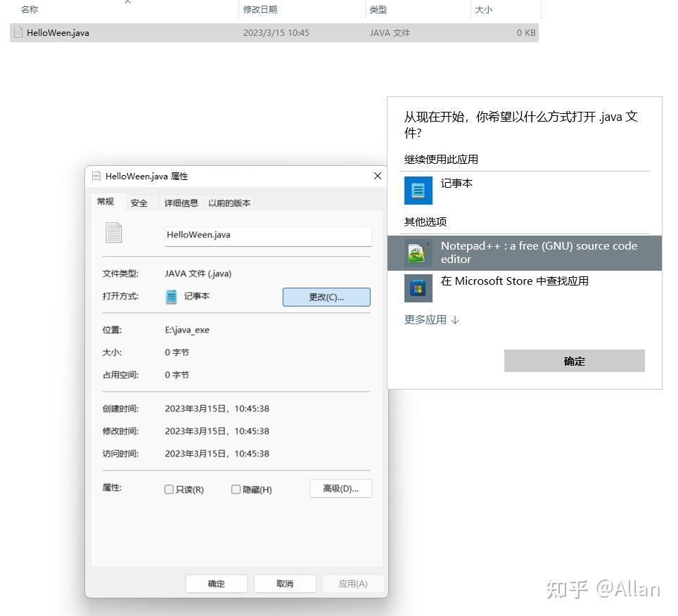Enable the 只读(R) read-only checkbox

click(x=169, y=488)
